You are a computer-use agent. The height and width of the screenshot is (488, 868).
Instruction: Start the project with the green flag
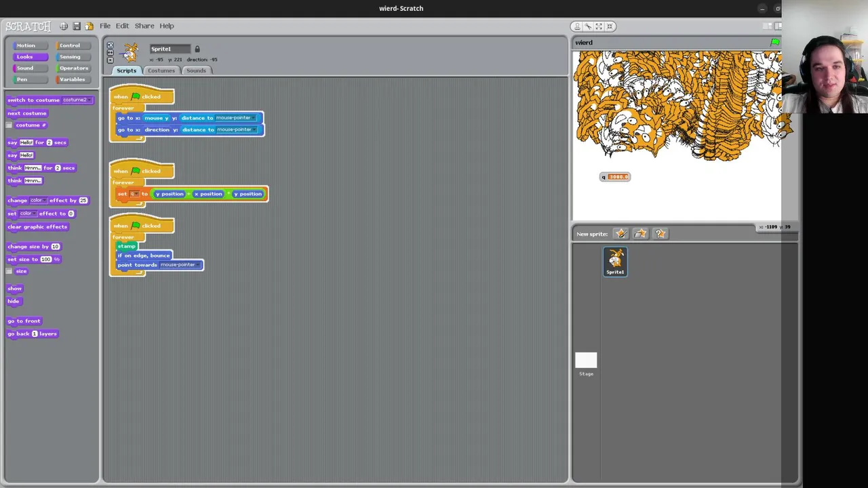(774, 43)
